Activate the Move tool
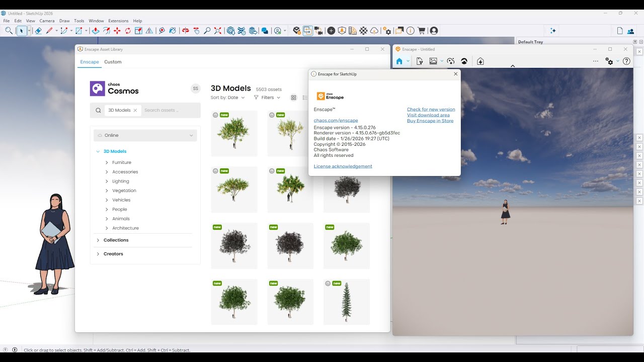Viewport: 644px width, 362px height. click(x=117, y=31)
